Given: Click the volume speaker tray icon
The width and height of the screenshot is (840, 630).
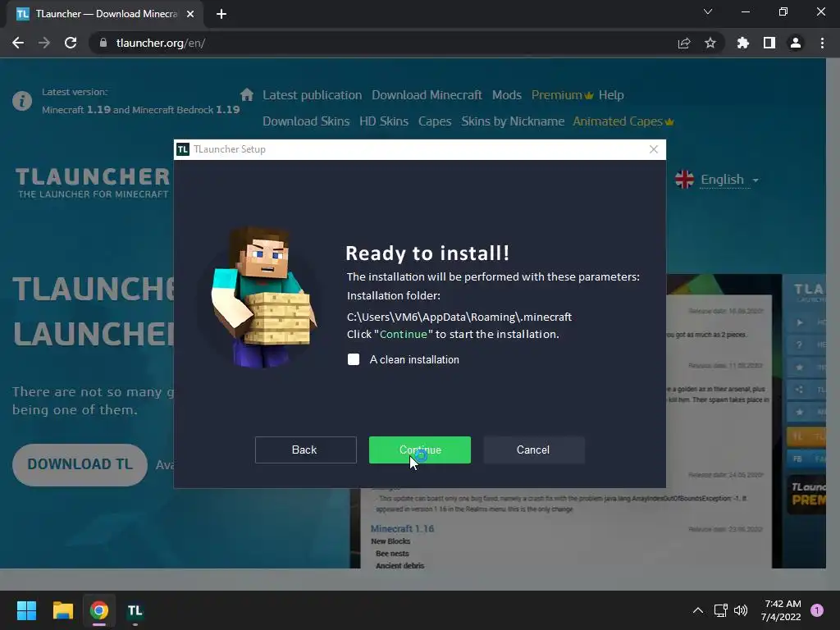Looking at the screenshot, I should (x=741, y=610).
